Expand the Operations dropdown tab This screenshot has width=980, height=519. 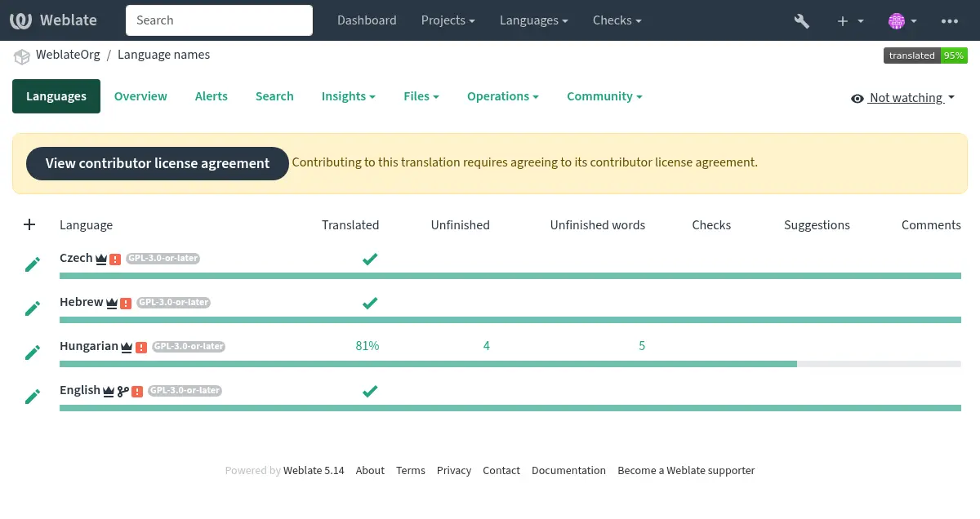click(x=503, y=96)
